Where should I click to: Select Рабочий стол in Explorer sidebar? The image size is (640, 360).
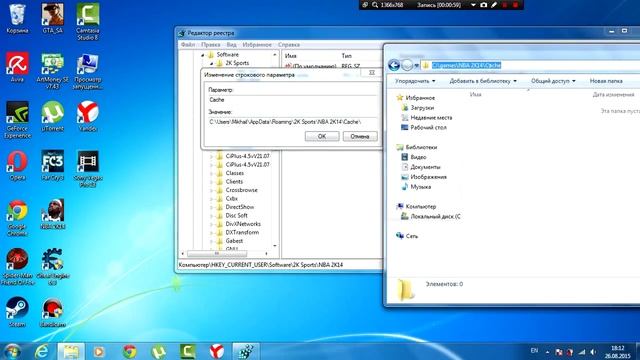[x=428, y=127]
